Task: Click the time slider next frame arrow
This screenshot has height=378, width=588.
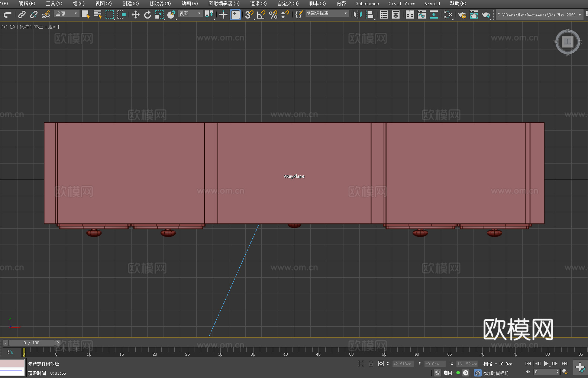Action: pos(58,343)
